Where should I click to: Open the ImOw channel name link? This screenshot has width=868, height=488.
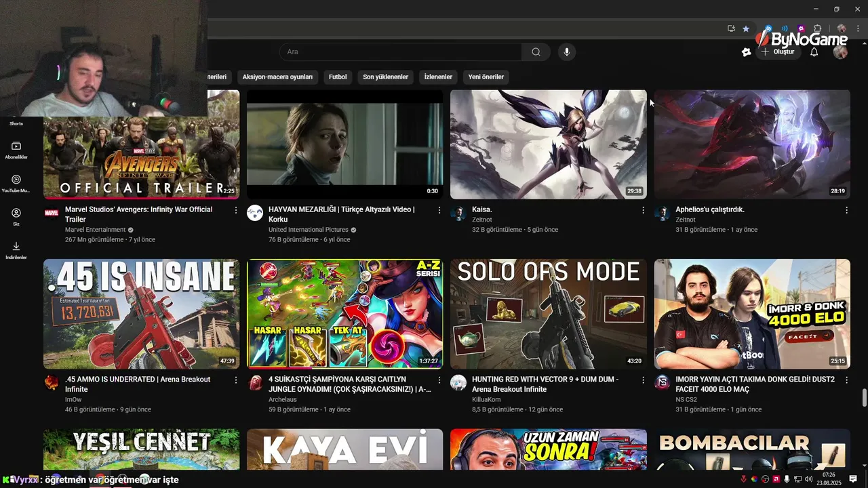pos(73,400)
